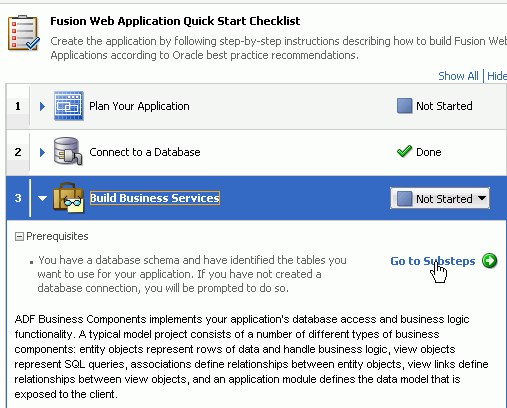Click the Show All link
The height and width of the screenshot is (408, 507).
point(458,76)
